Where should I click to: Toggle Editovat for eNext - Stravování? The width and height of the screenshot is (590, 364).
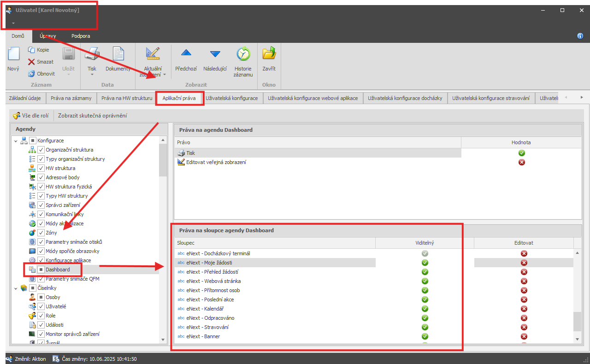click(524, 327)
